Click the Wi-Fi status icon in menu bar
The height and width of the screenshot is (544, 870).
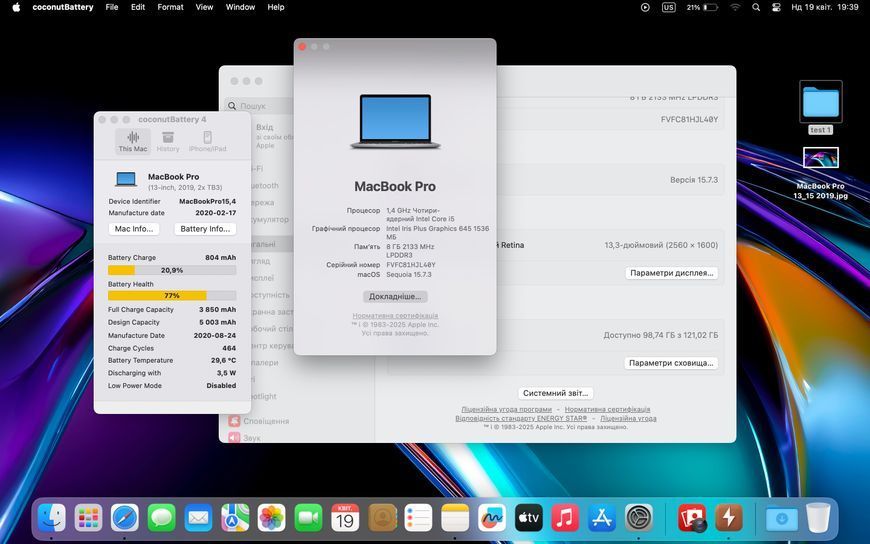(735, 7)
